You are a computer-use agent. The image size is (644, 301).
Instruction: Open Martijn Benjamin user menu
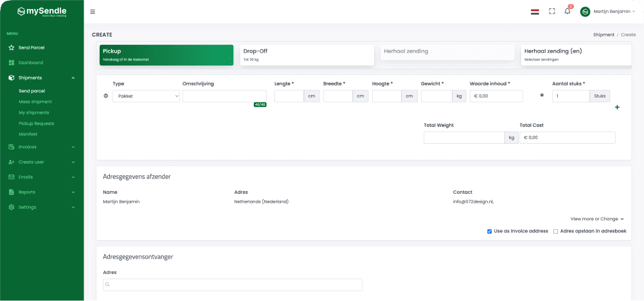click(x=607, y=12)
